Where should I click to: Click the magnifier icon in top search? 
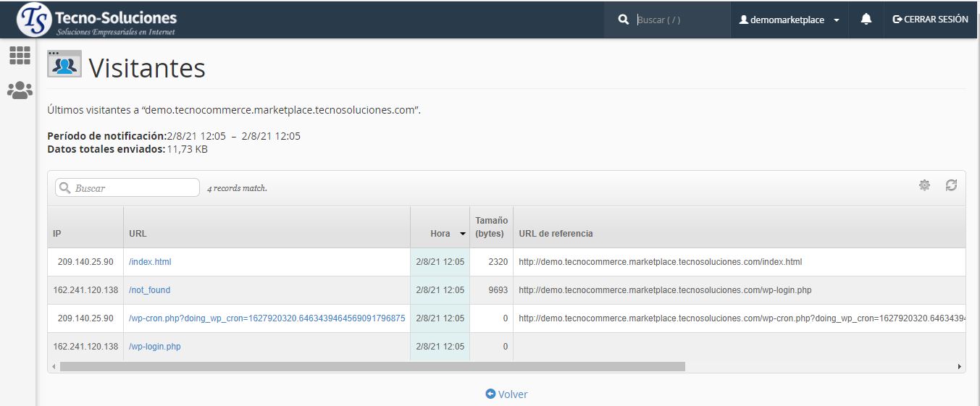click(x=624, y=20)
